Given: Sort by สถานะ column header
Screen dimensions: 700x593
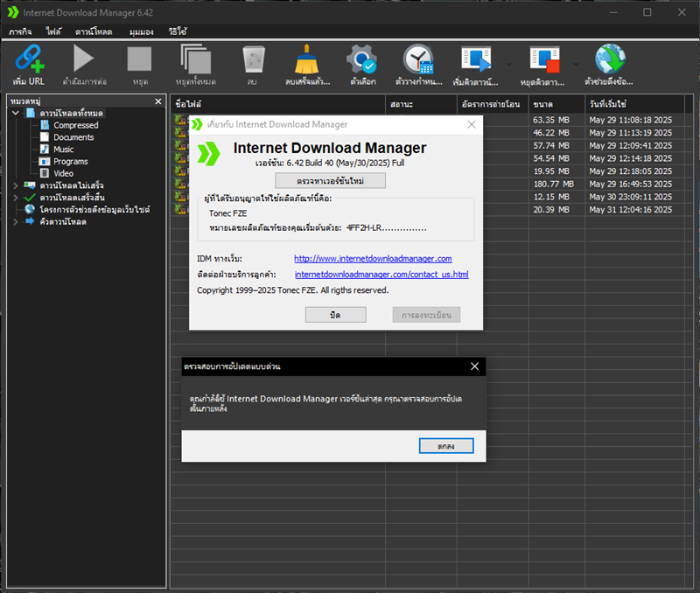Looking at the screenshot, I should point(421,104).
